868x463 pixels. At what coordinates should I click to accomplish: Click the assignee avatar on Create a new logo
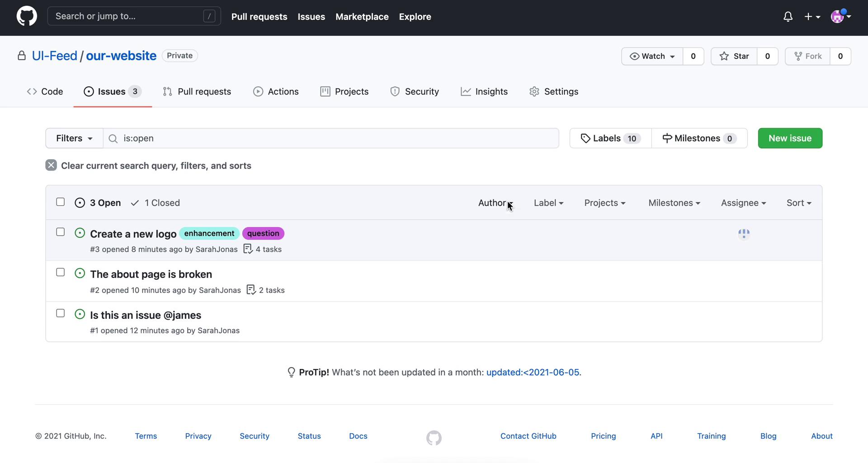744,234
